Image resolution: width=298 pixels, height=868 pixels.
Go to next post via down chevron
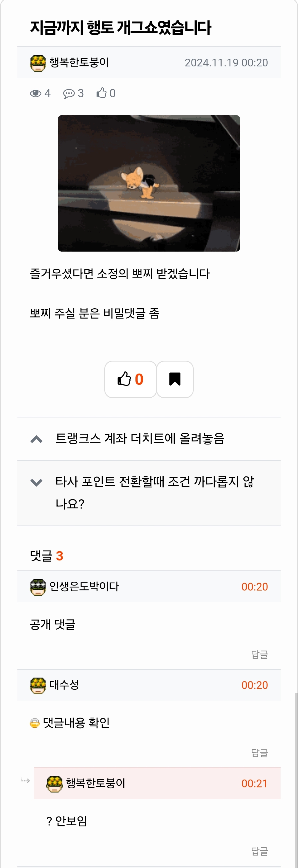tap(36, 482)
